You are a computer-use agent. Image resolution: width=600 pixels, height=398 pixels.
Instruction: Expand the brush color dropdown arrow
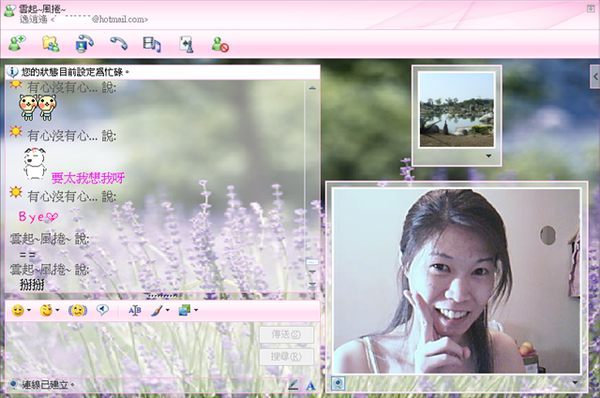[167, 310]
